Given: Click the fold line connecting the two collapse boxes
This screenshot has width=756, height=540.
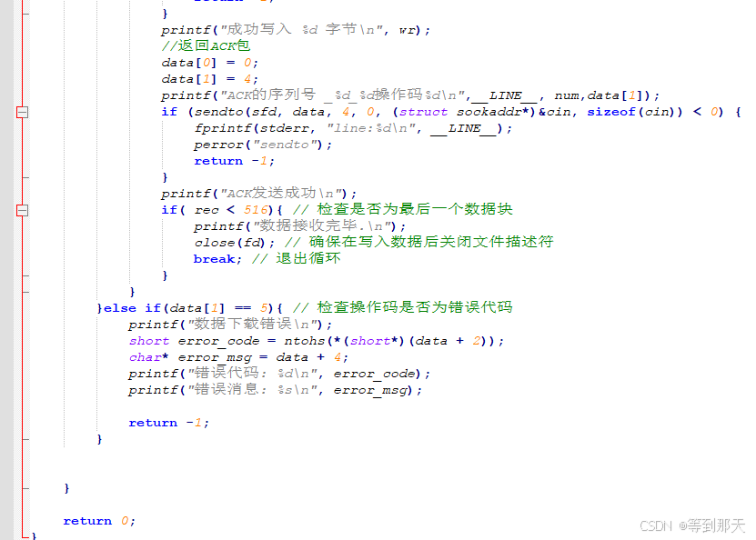Looking at the screenshot, I should [x=21, y=162].
